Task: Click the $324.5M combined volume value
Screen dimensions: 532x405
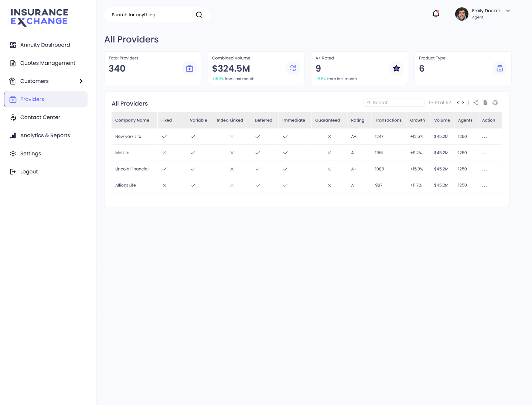Action: (231, 69)
